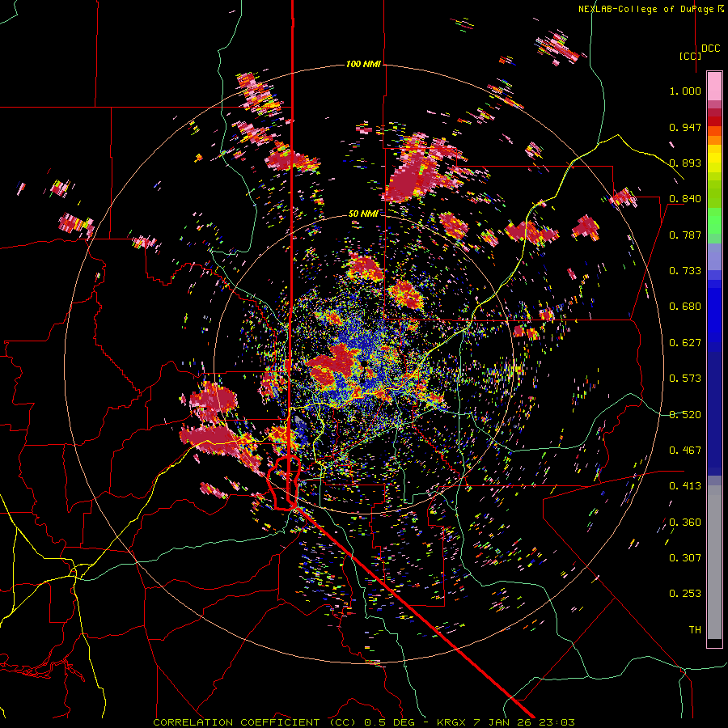The image size is (728, 728).
Task: Select the 0.947 scale value
Action: point(685,127)
